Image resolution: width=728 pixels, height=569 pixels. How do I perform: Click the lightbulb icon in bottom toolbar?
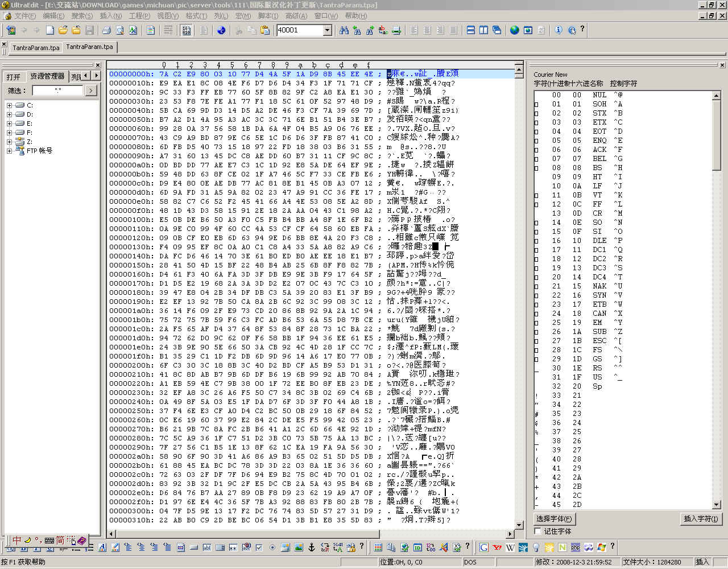pyautogui.click(x=536, y=547)
